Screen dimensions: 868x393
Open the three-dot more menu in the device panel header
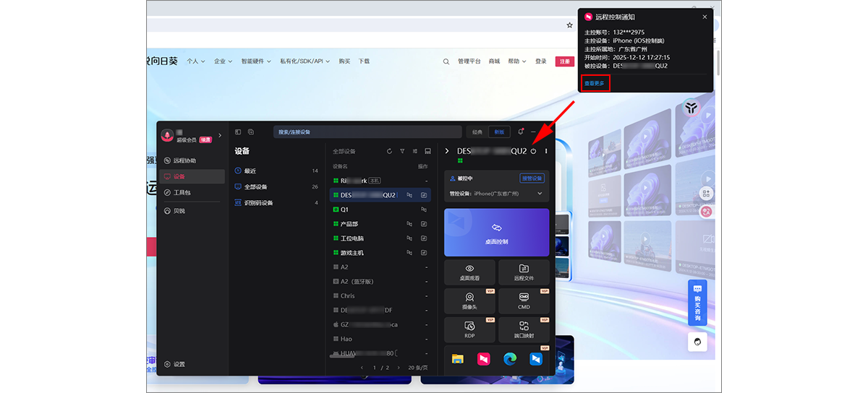[546, 151]
